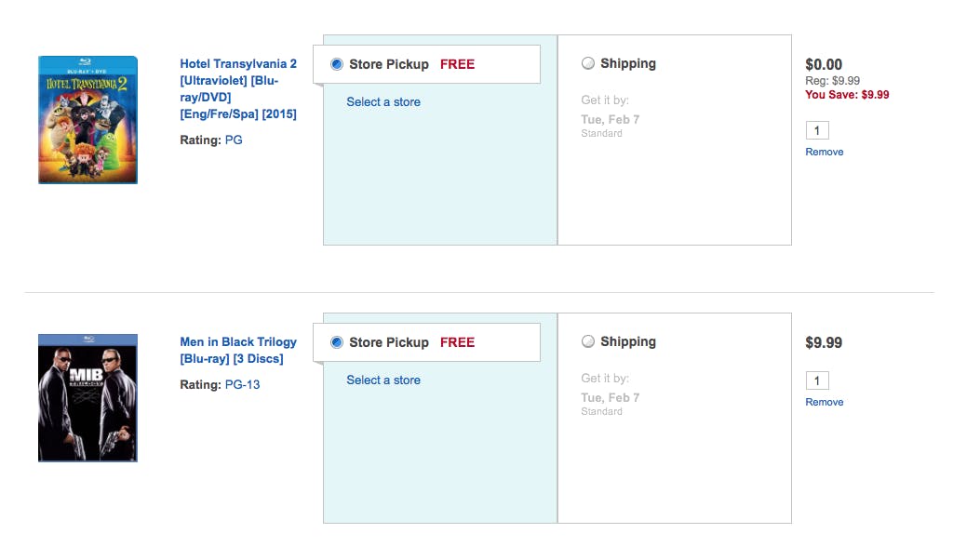
Task: Open the Hotel Transylvania 2 cover thumbnail
Action: (88, 120)
